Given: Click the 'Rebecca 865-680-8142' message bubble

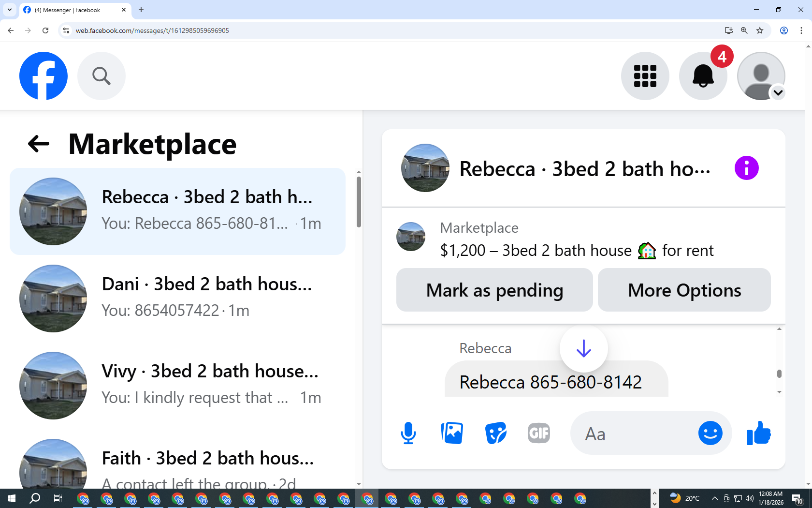Looking at the screenshot, I should (x=556, y=379).
